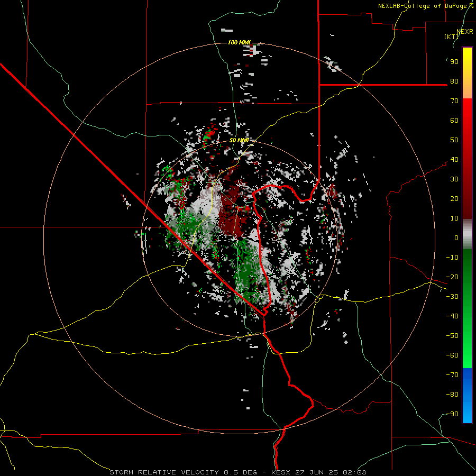This screenshot has height=476, width=476.
Task: Click the '[KT]' units label
Action: [452, 36]
